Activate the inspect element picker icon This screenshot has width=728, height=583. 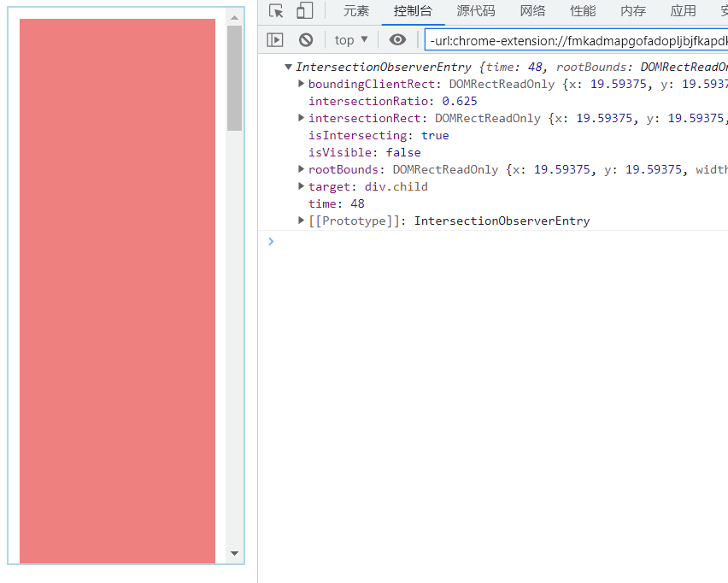[x=276, y=10]
